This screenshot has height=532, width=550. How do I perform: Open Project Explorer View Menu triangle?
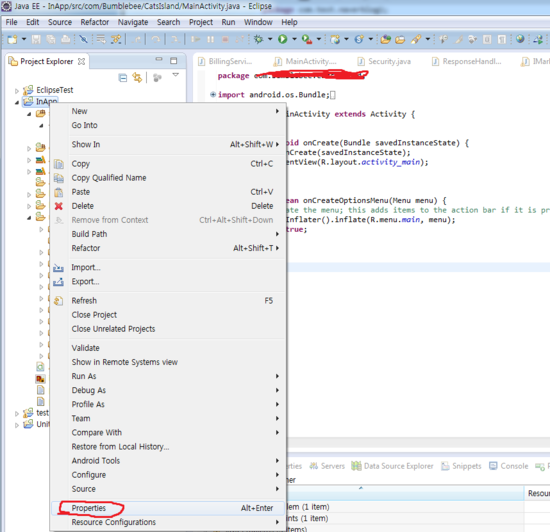(176, 75)
